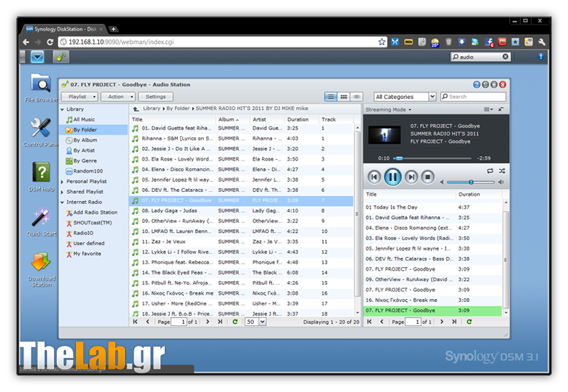
Task: Launch the Quick Start wizard icon
Action: point(41,222)
